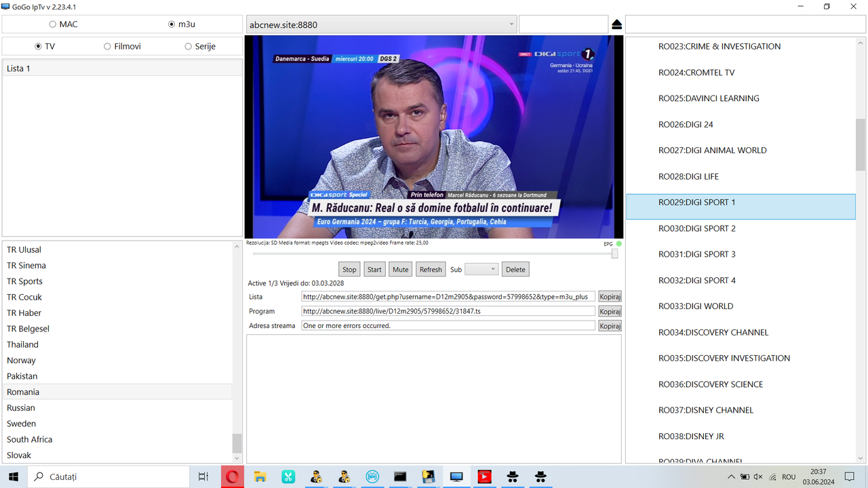Click the Adresa streama field

pos(448,325)
